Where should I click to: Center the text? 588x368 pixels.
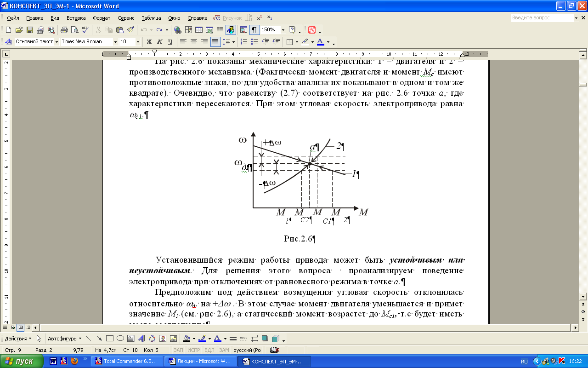194,42
